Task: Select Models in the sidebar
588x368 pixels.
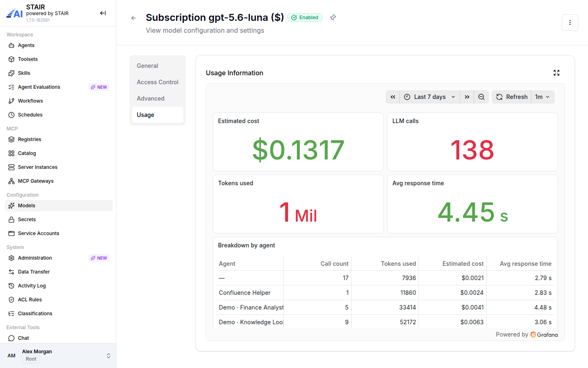Action: [59, 206]
